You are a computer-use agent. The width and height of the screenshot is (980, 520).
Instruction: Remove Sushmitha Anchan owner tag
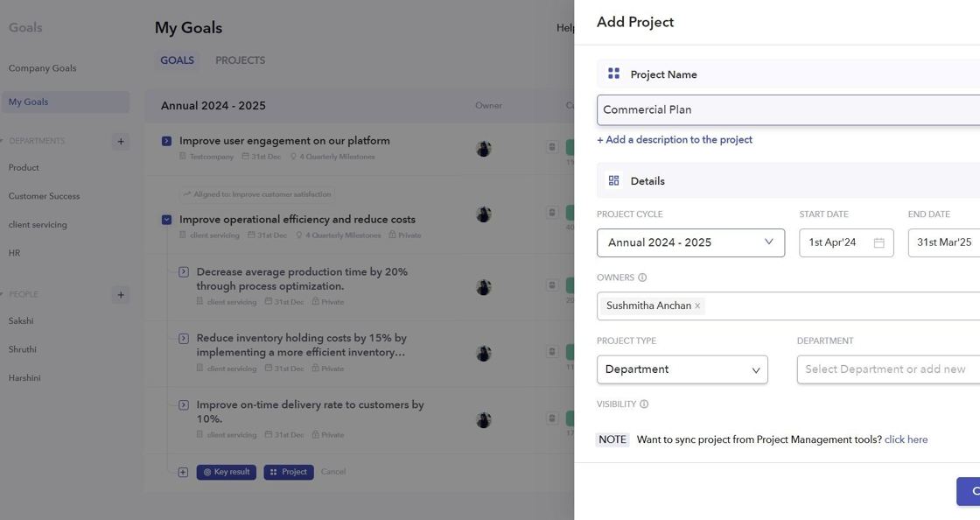click(x=697, y=306)
